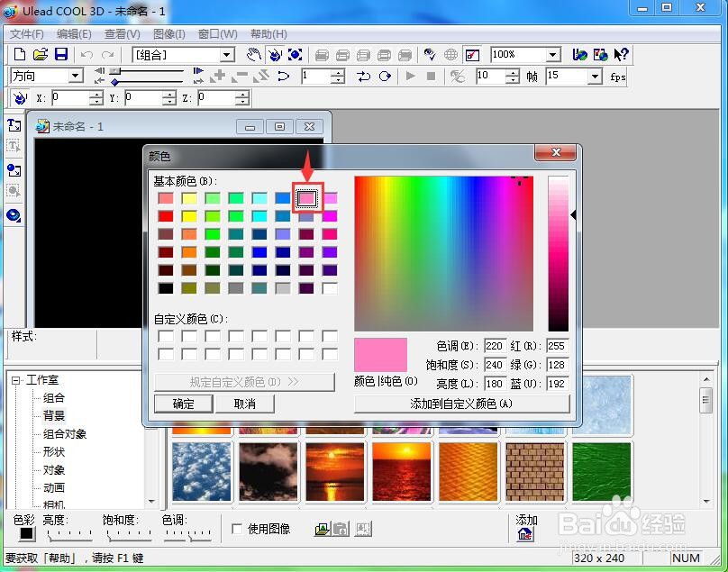Click the Undo arrow icon
Screen dimensions: 728x572
(x=86, y=55)
